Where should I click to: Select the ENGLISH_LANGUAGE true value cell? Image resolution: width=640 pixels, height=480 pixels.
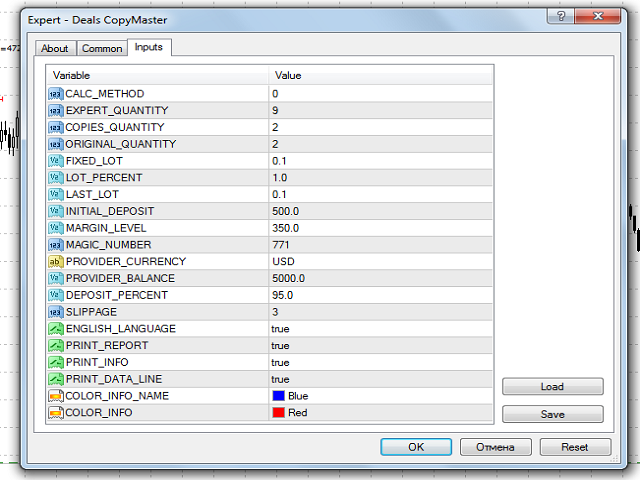280,328
